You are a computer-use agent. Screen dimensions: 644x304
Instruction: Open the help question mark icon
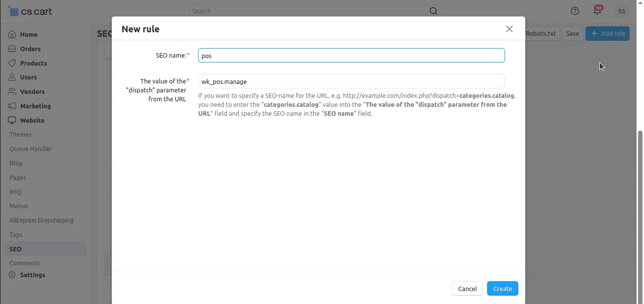pos(575,11)
